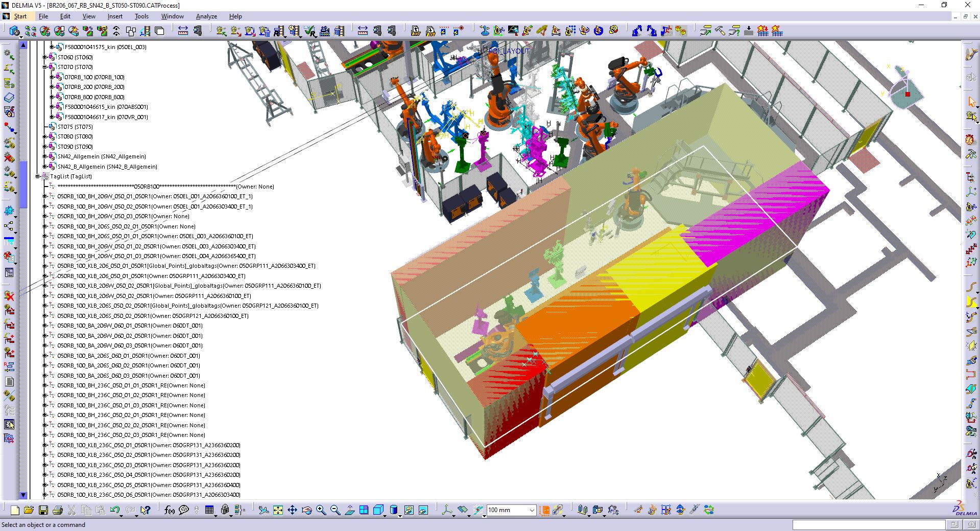The height and width of the screenshot is (531, 980).
Task: Click the Open file folder icon
Action: 29,510
